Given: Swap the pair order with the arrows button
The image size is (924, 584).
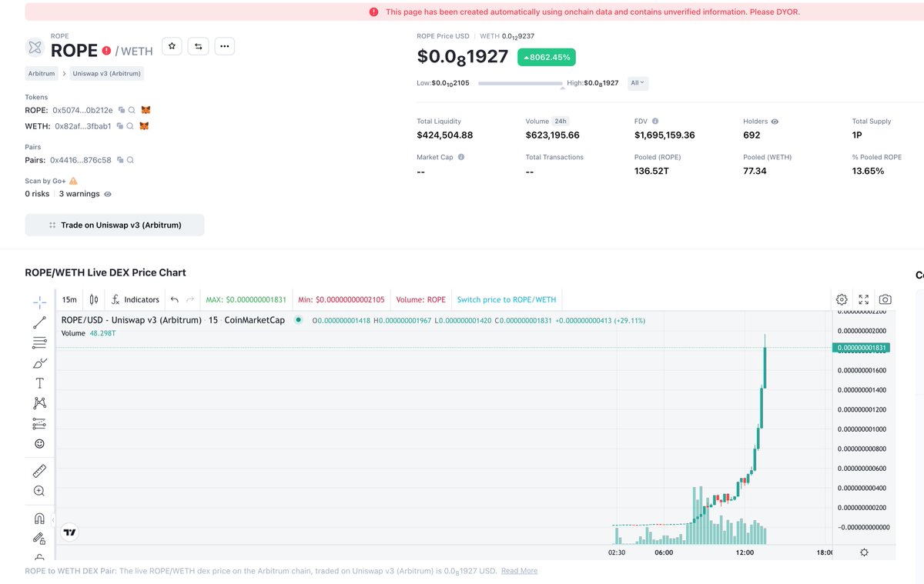Looking at the screenshot, I should (x=199, y=46).
